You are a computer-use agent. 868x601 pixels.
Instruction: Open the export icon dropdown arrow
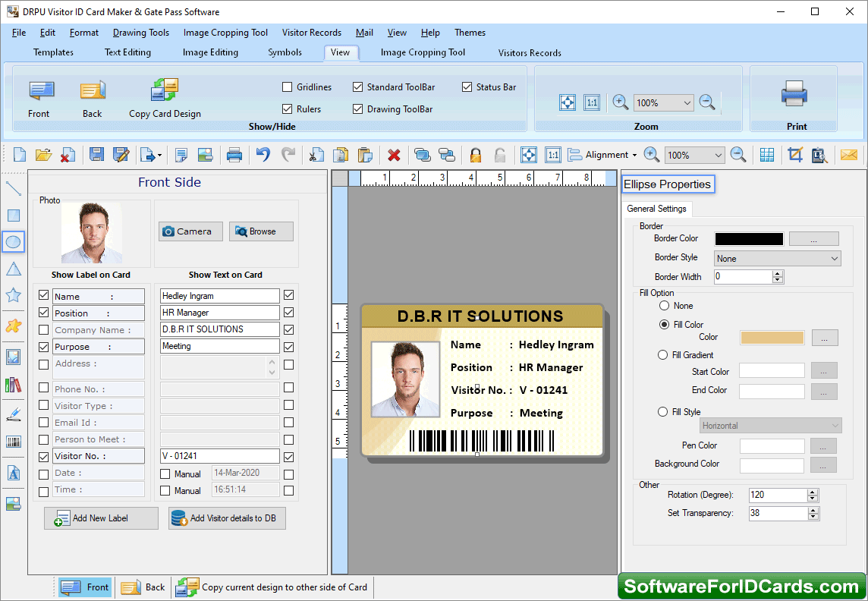(x=160, y=156)
